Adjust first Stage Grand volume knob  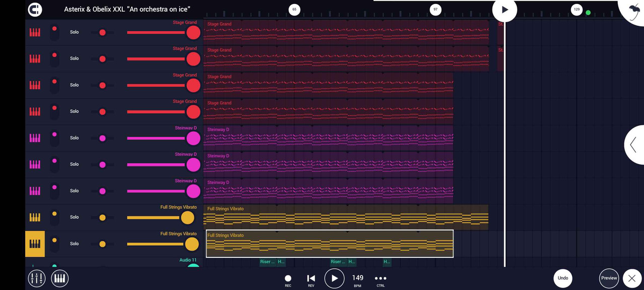pyautogui.click(x=193, y=33)
